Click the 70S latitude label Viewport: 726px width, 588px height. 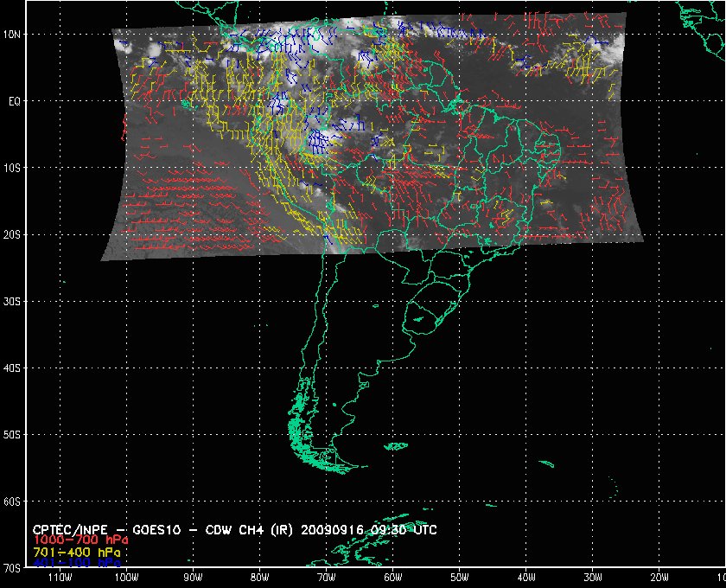(12, 568)
